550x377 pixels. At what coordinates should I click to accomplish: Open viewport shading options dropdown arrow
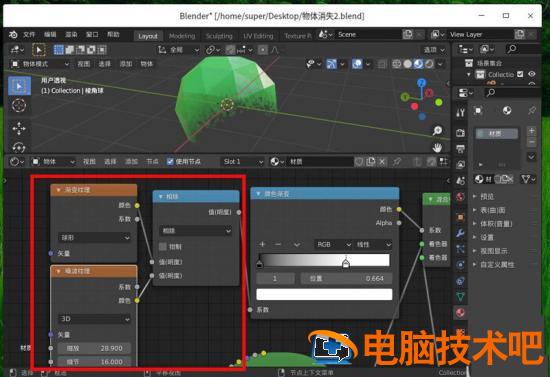tap(440, 64)
